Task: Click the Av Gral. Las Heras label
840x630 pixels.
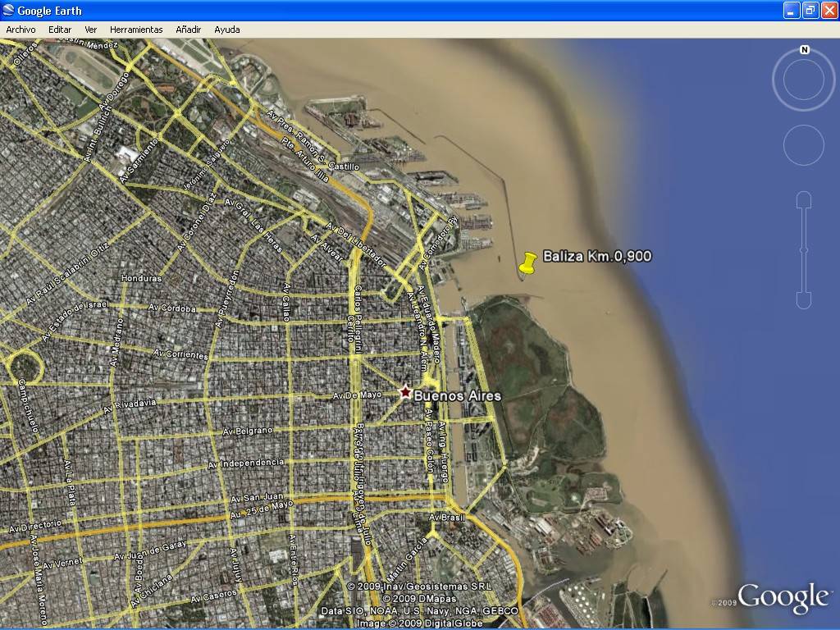Action: pos(253,226)
